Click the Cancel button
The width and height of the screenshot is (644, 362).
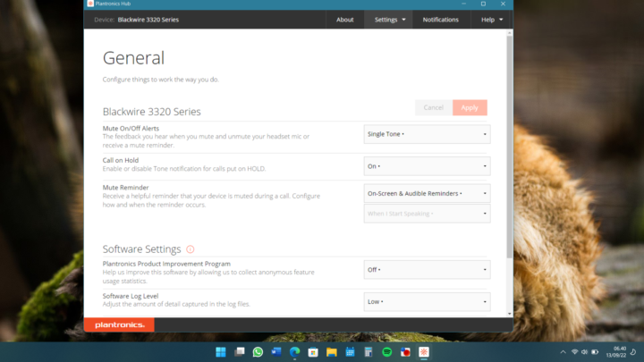433,107
